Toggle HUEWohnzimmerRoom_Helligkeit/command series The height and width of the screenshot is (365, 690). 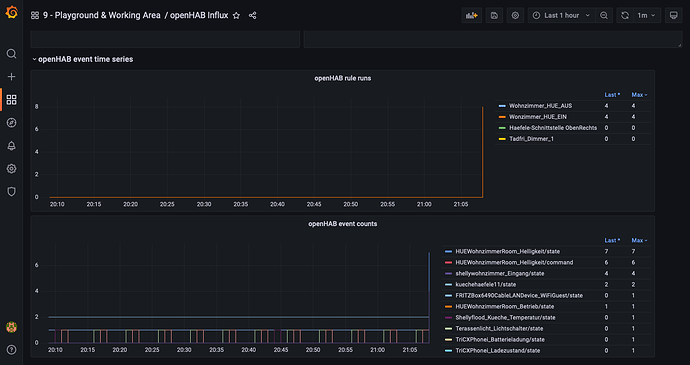click(514, 262)
